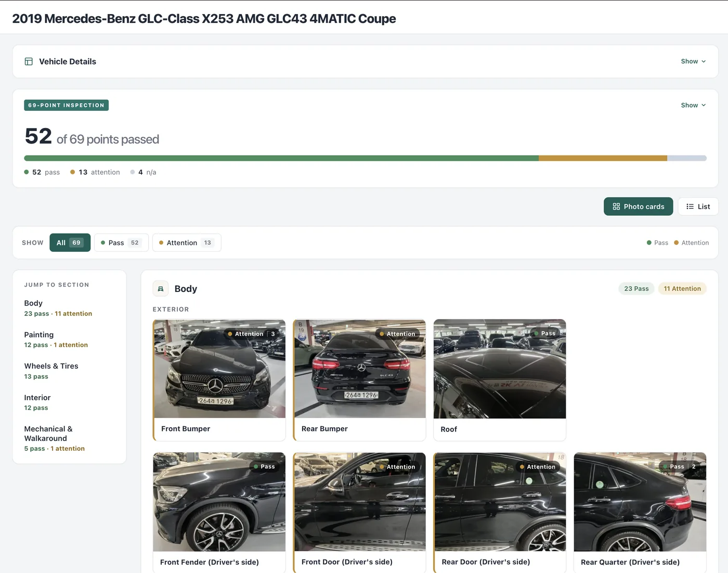Screen dimensions: 728x573
Task: Click the Vehicle Details table icon
Action: [29, 61]
